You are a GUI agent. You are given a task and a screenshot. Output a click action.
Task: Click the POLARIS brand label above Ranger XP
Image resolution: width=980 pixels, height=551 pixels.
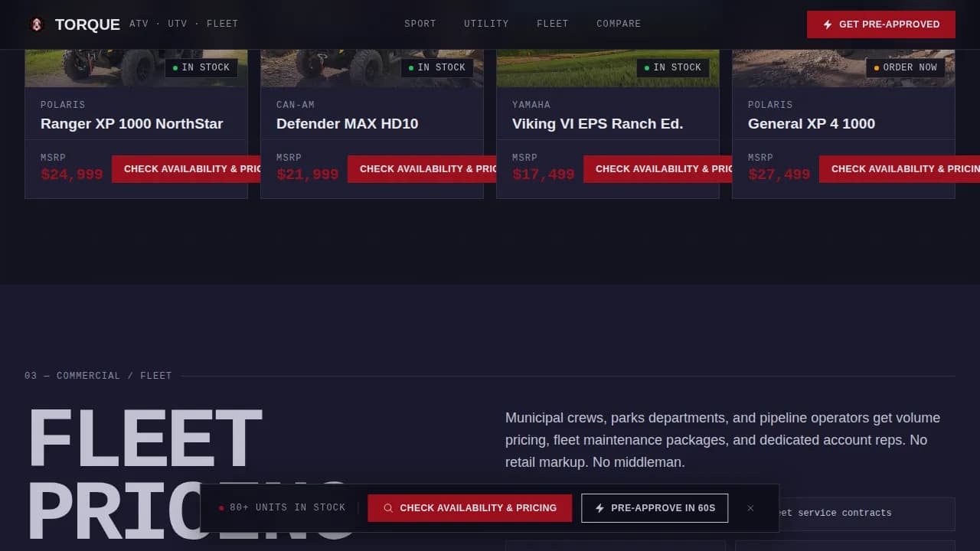point(63,105)
